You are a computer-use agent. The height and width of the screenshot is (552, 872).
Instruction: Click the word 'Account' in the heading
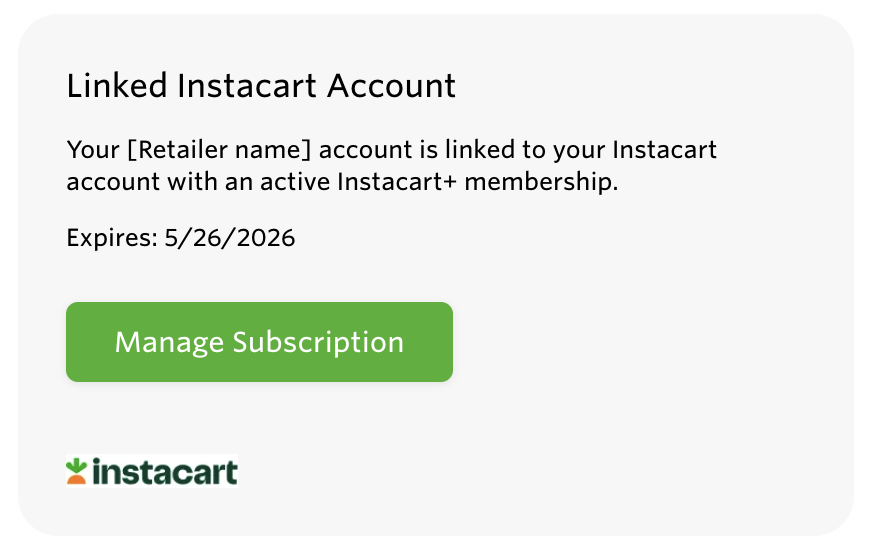click(x=392, y=86)
